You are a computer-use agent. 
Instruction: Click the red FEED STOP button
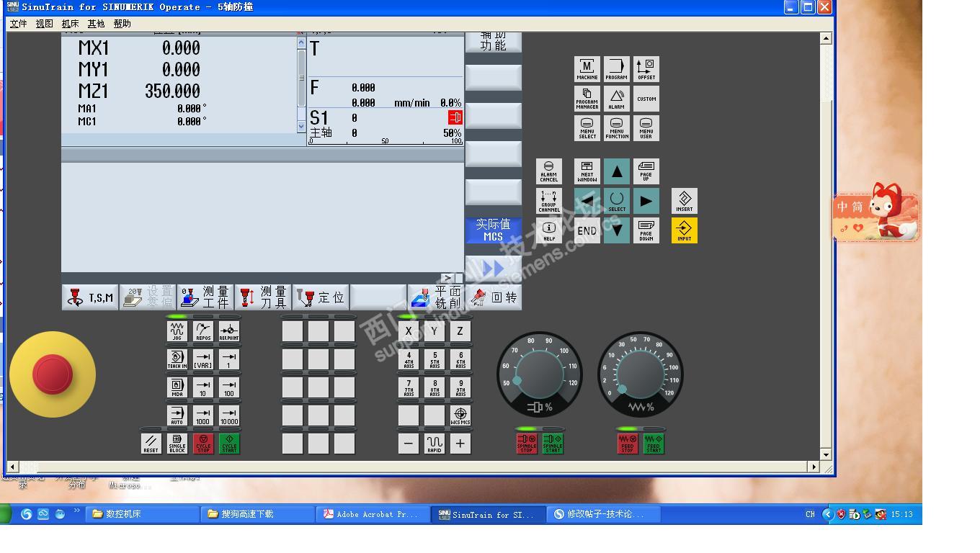pos(628,444)
